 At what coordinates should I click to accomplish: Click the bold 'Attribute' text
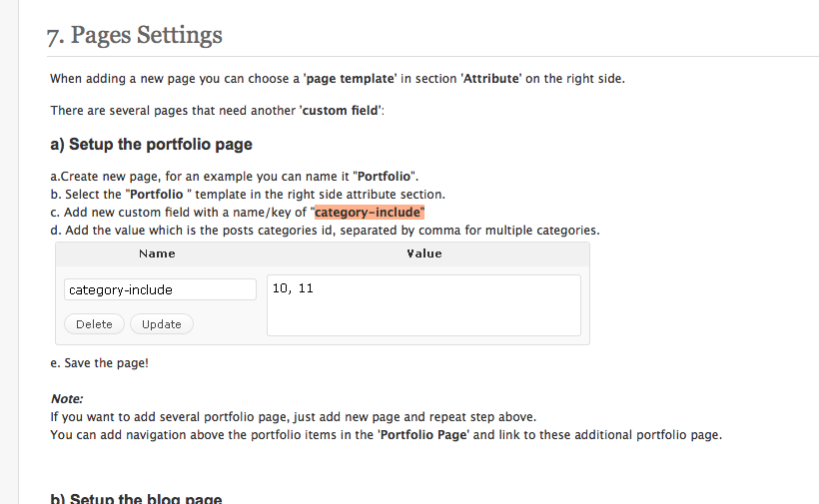pyautogui.click(x=490, y=79)
